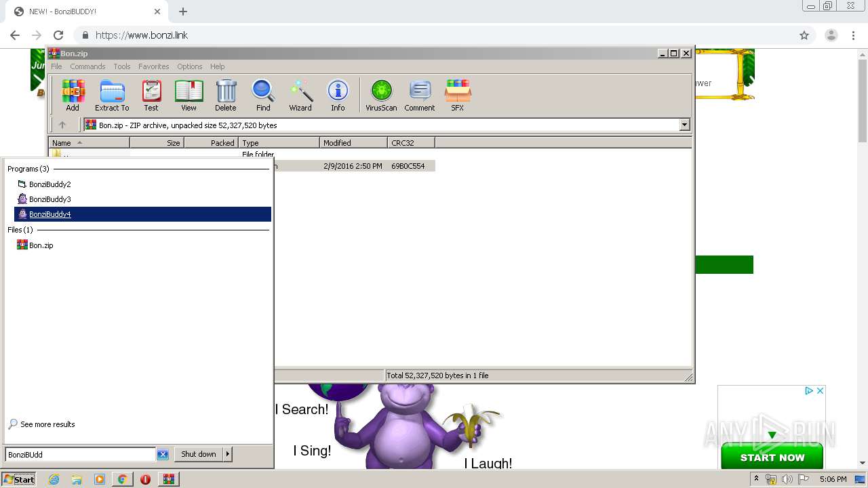Sort file list by Size column
The height and width of the screenshot is (488, 868).
(x=157, y=143)
